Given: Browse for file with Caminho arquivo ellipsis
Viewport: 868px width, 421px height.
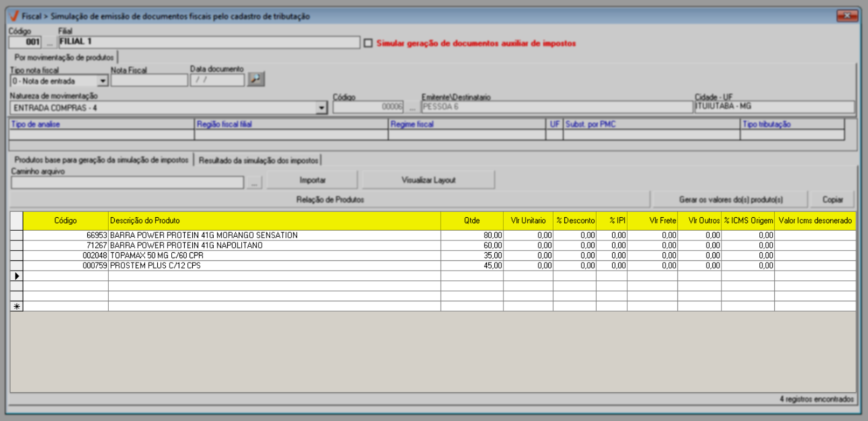Looking at the screenshot, I should 254,183.
